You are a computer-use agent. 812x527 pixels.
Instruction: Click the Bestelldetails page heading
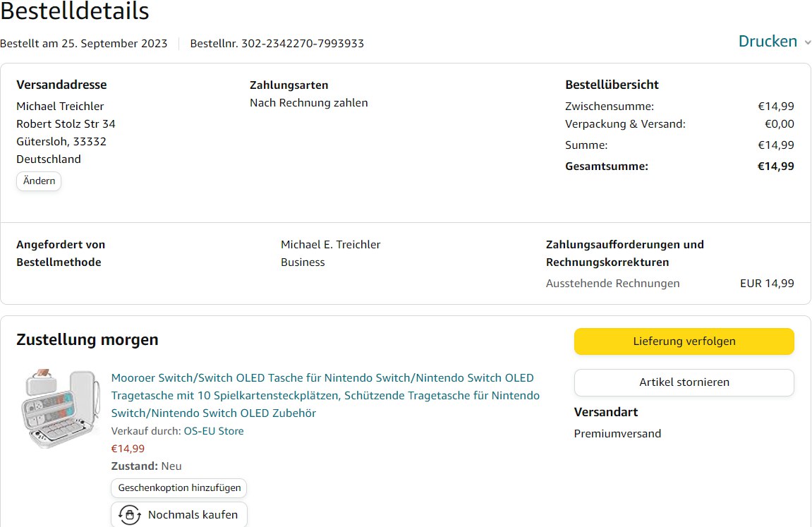[75, 11]
